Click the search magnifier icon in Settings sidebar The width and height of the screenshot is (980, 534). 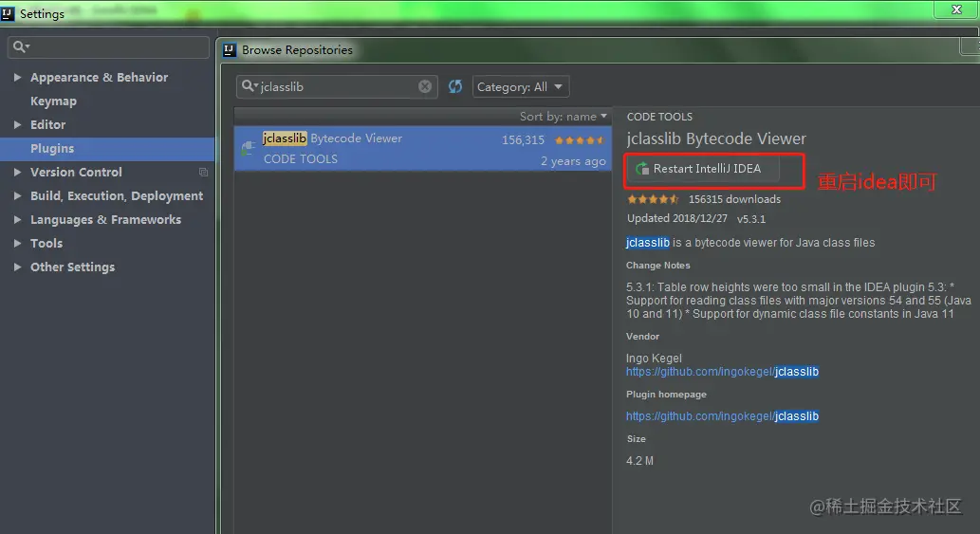[x=21, y=46]
